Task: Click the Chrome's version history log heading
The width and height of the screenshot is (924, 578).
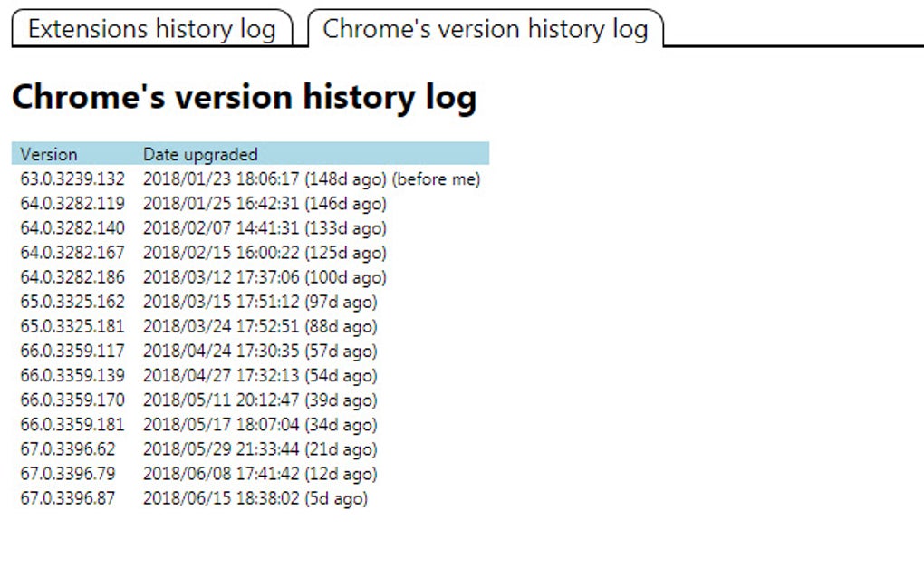Action: coord(244,98)
